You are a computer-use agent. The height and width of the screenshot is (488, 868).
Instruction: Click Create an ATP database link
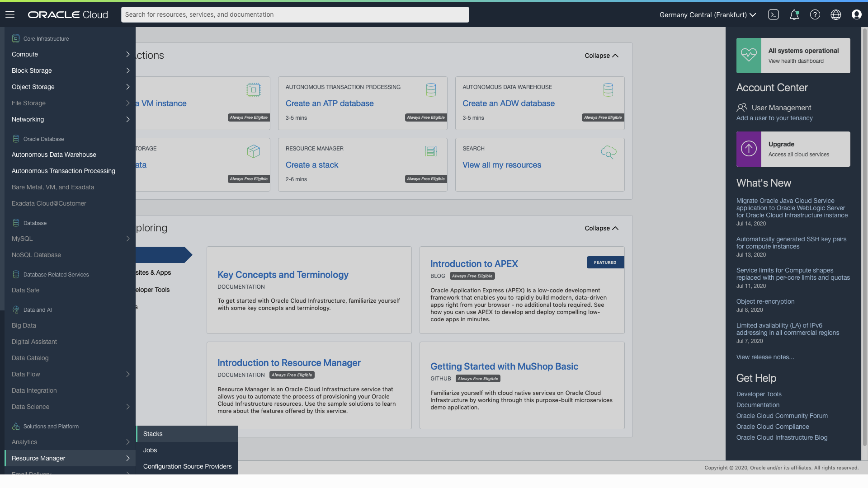click(330, 103)
